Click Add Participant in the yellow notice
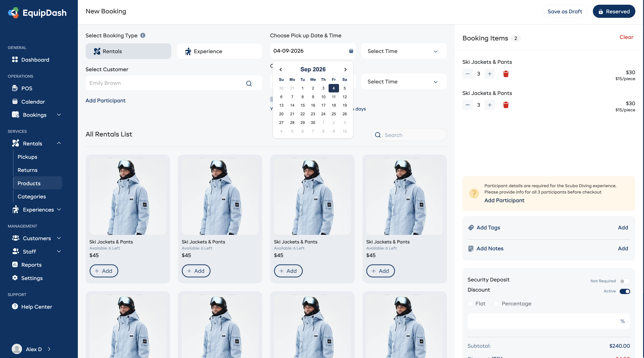The width and height of the screenshot is (644, 358). (x=504, y=201)
